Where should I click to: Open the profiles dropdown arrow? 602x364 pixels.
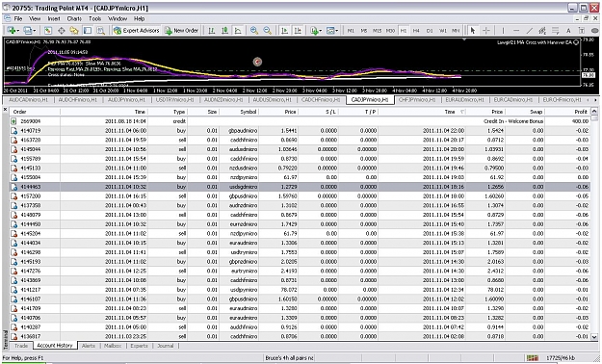point(34,31)
